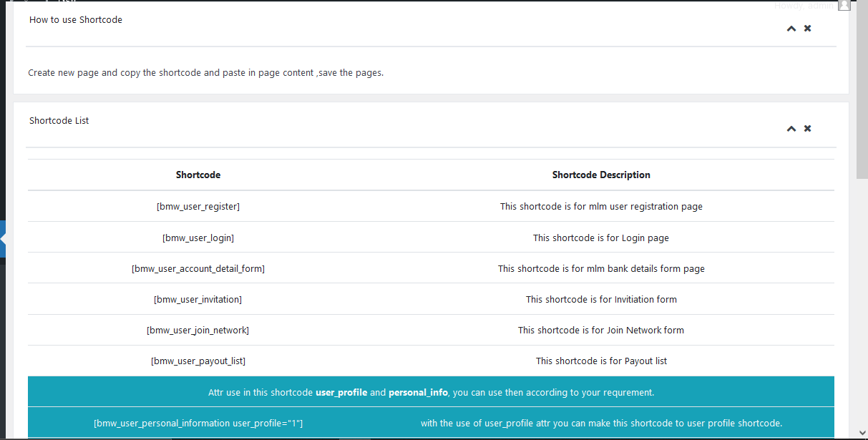
Task: Collapse the Shortcode List panel
Action: coord(791,129)
